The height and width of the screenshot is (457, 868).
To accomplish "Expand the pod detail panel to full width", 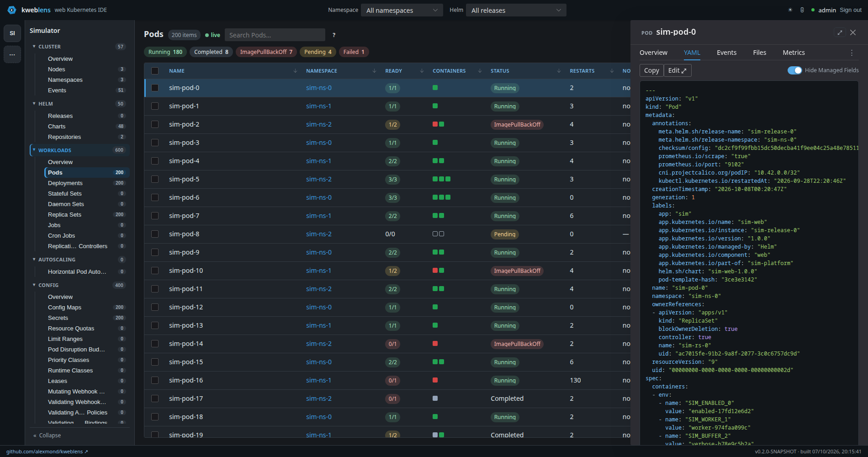I will pyautogui.click(x=840, y=32).
